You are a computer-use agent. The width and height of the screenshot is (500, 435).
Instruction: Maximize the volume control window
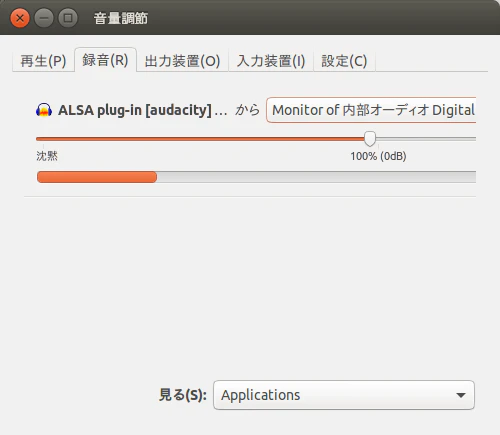click(x=68, y=18)
